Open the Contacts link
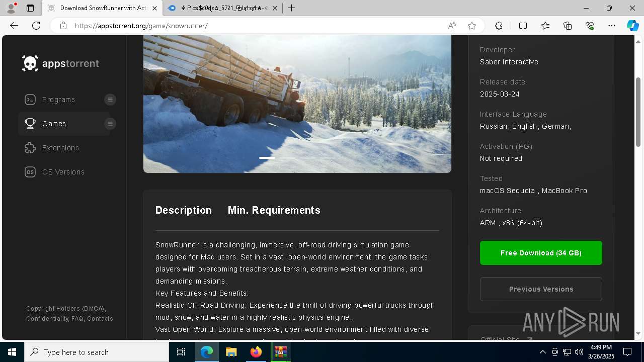The image size is (644, 362). (x=100, y=319)
